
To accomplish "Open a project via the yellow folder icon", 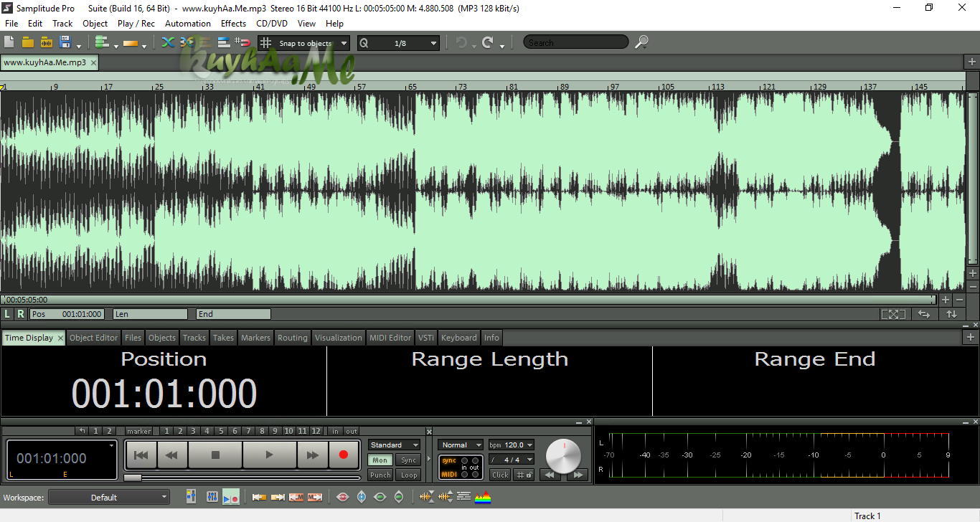I will coord(28,43).
